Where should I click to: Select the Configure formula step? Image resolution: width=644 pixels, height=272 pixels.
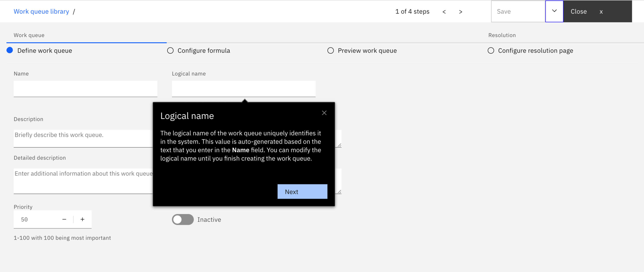[x=204, y=50]
